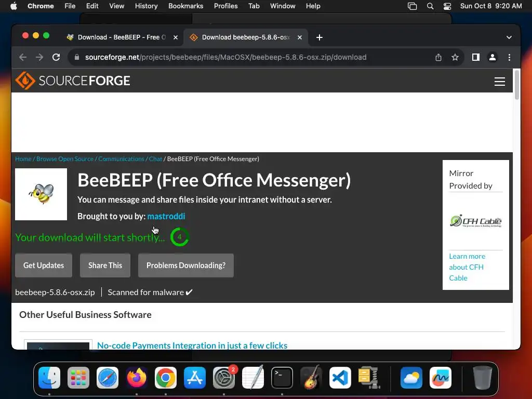Open the Apple menu
Screen dimensions: 532x399
coord(14,6)
